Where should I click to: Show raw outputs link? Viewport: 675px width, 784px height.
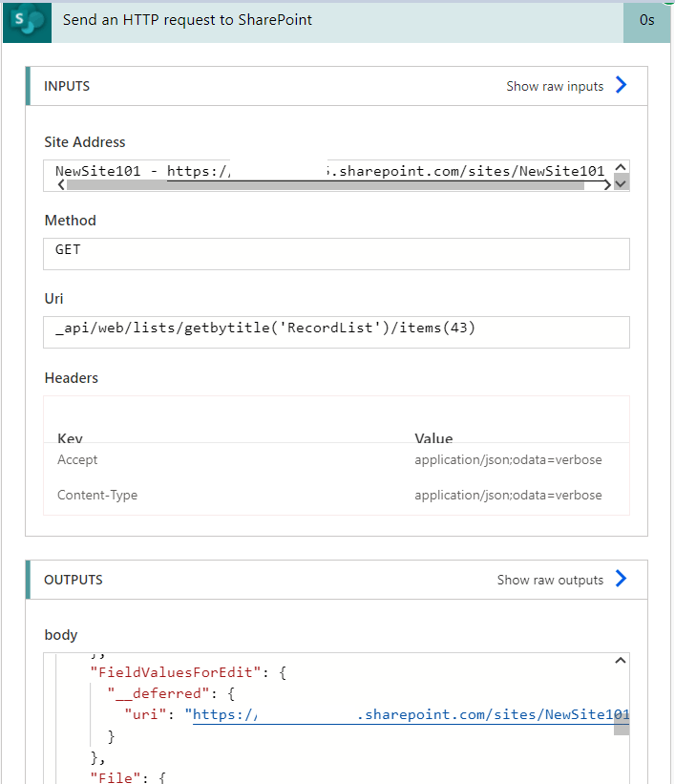(550, 580)
